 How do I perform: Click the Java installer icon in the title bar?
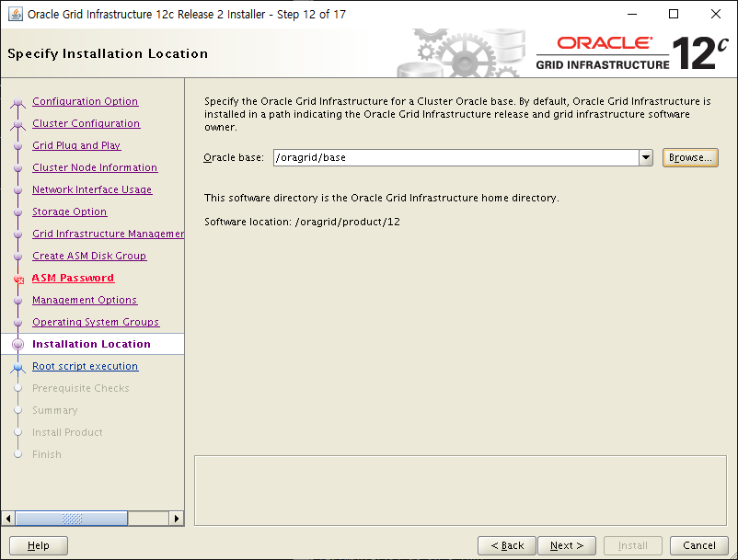click(15, 14)
